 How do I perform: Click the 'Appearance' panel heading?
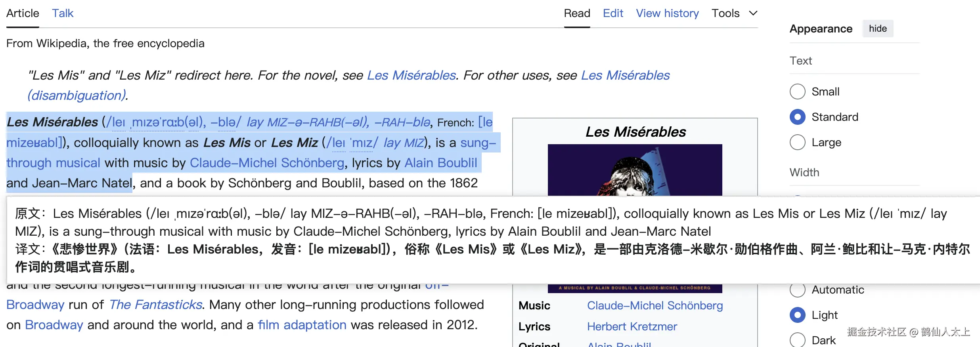(821, 29)
